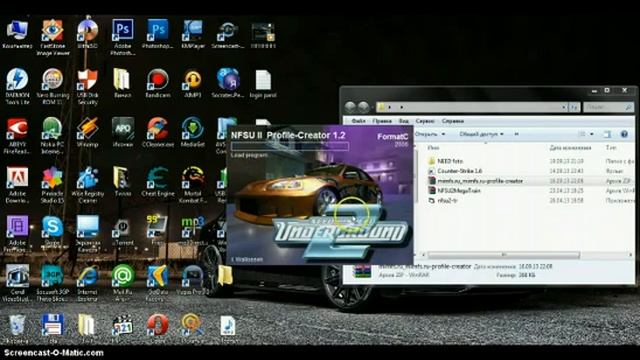
Task: Launch ABBYY FineReader shortcut
Action: 17,136
